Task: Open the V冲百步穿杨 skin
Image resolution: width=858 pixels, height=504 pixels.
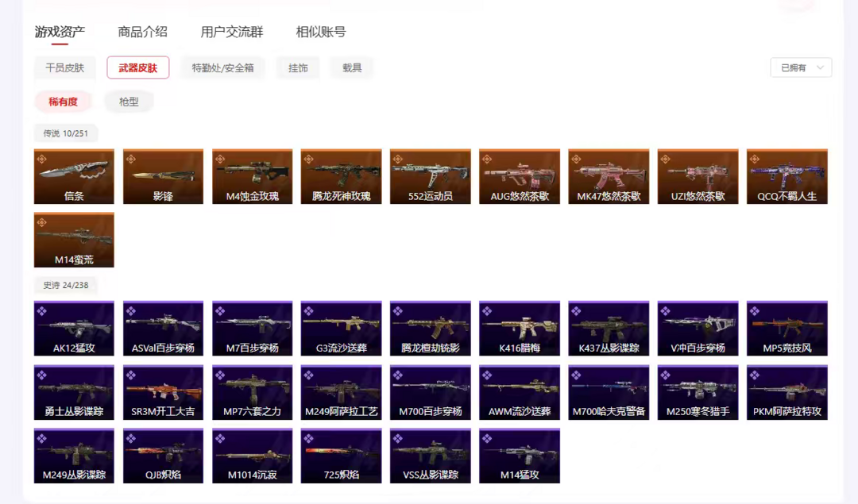Action: tap(698, 329)
